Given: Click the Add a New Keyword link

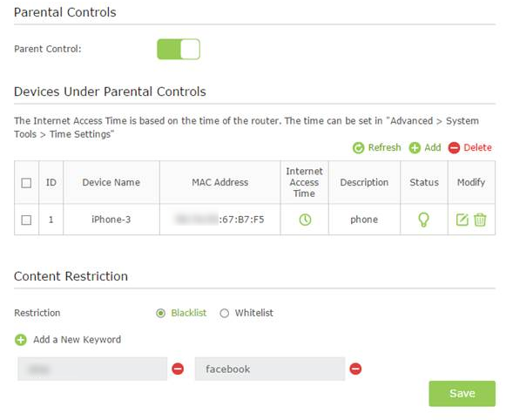Looking at the screenshot, I should (x=78, y=340).
